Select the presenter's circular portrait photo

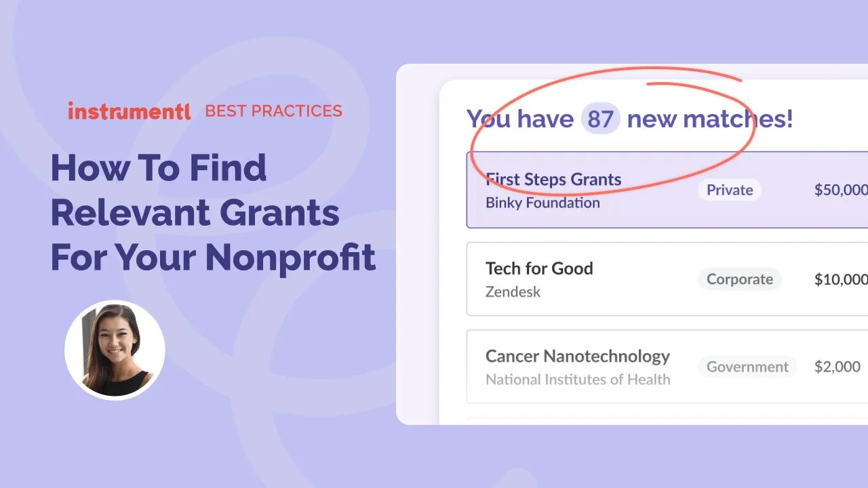(115, 350)
